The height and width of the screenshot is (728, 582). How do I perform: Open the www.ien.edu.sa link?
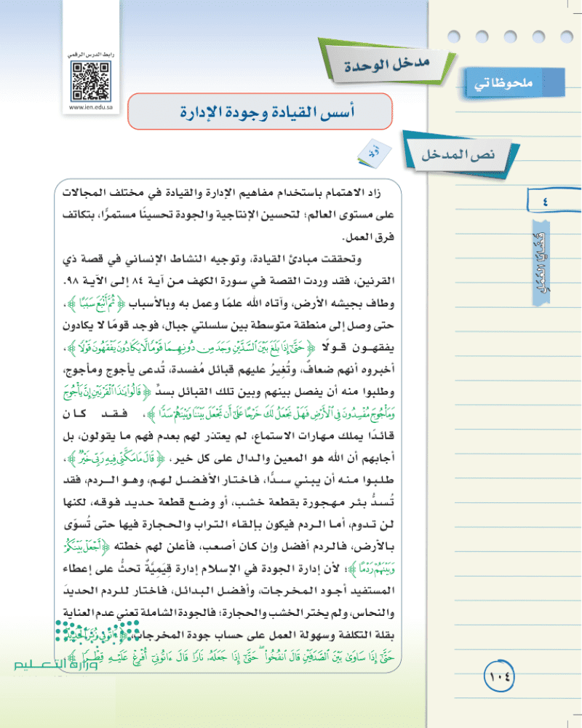[91, 107]
